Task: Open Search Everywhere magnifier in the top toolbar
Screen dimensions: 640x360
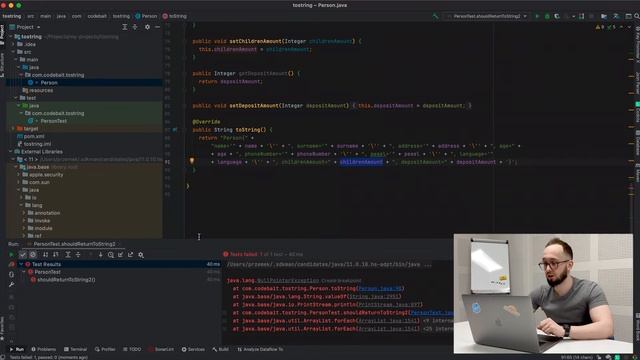Action: point(636,16)
